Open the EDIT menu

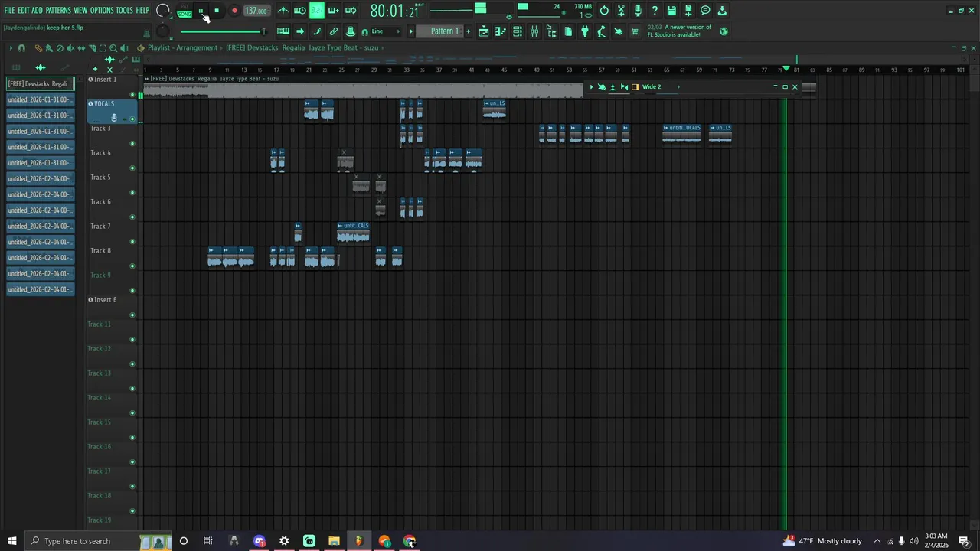23,11
